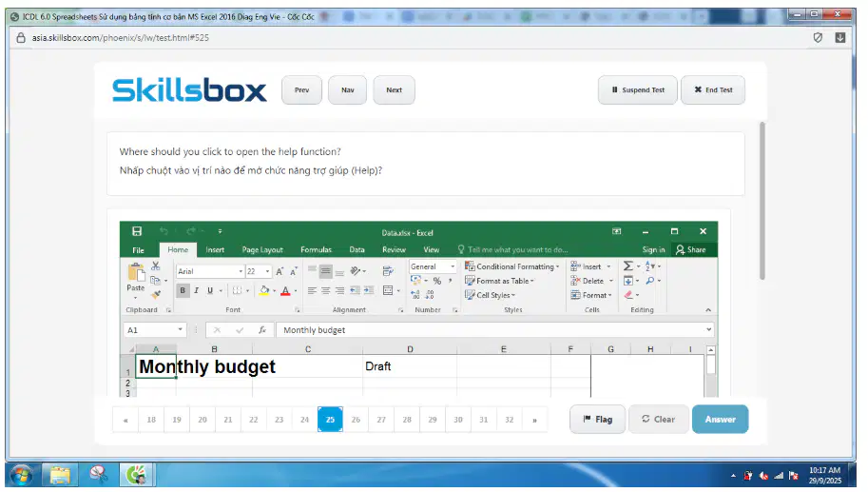Select the Format Painter brush

point(156,294)
